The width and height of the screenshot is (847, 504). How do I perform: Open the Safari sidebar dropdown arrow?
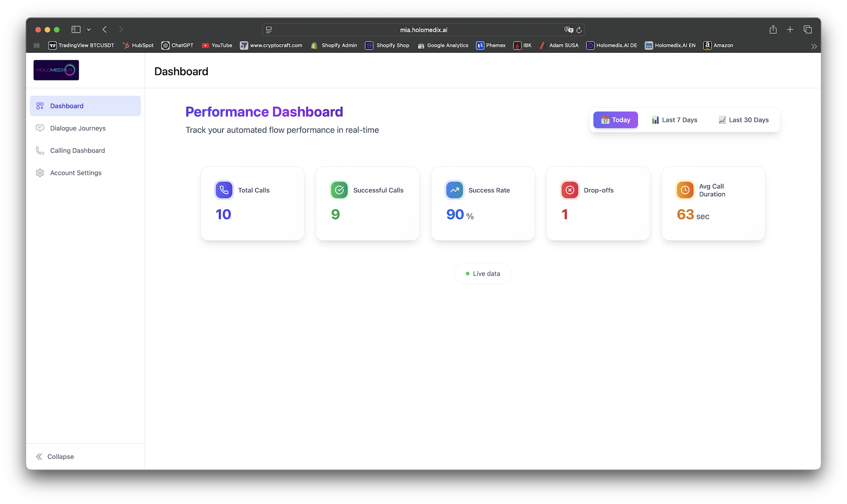(89, 30)
